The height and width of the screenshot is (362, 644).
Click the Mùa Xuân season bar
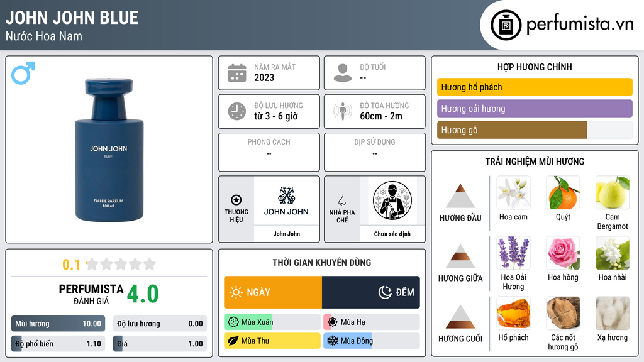coord(272,322)
